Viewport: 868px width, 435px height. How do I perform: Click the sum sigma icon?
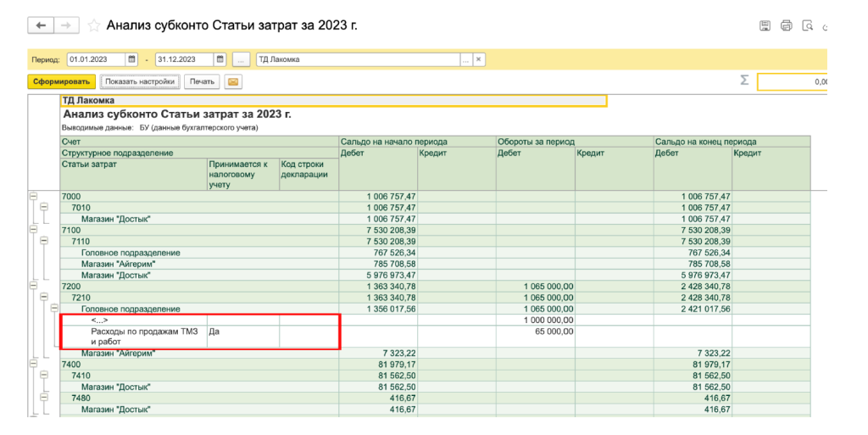[x=744, y=81]
